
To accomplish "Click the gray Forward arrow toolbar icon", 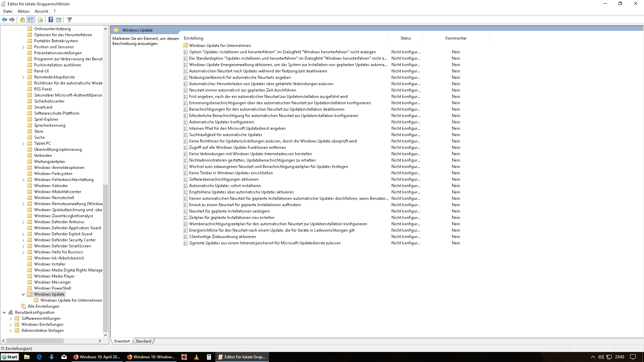I will coord(12,20).
